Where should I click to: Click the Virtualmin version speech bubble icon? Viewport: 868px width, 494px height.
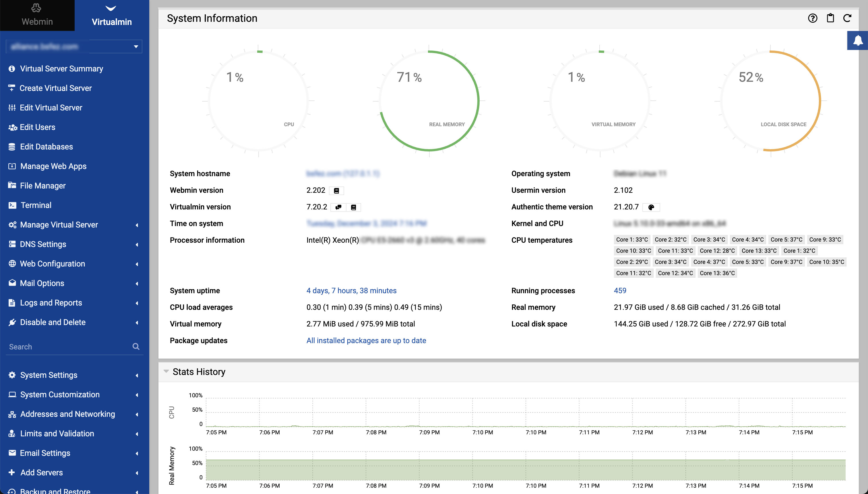point(338,207)
